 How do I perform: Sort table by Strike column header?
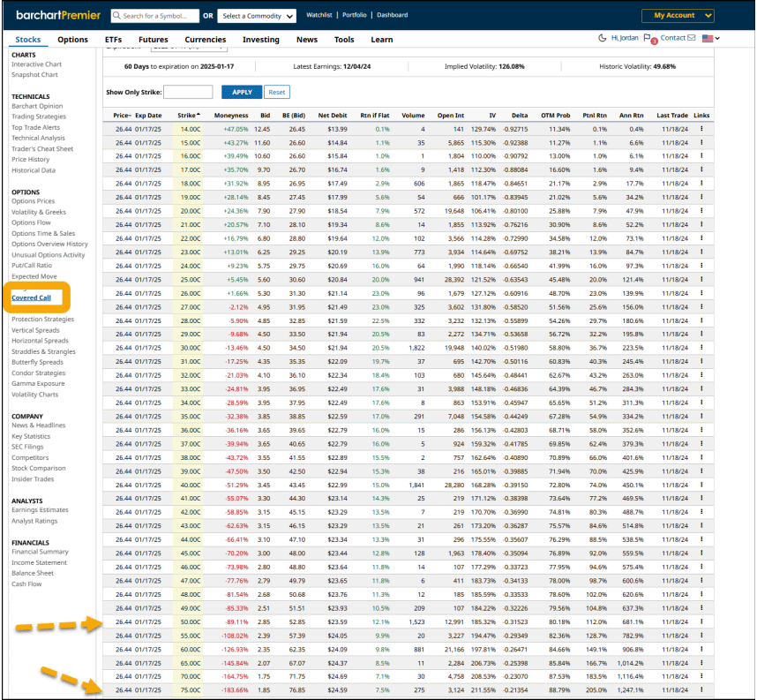[x=188, y=116]
